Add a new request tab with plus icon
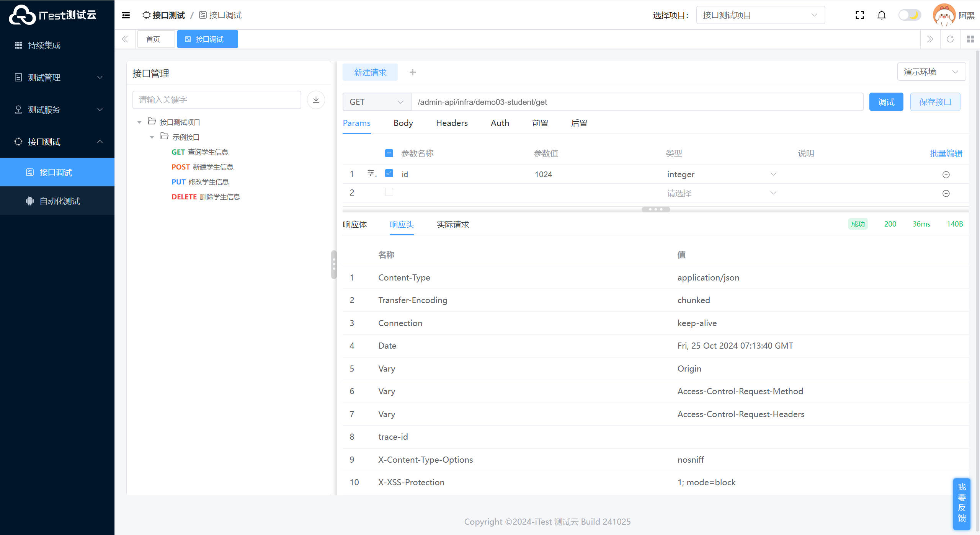Image resolution: width=980 pixels, height=535 pixels. [413, 72]
